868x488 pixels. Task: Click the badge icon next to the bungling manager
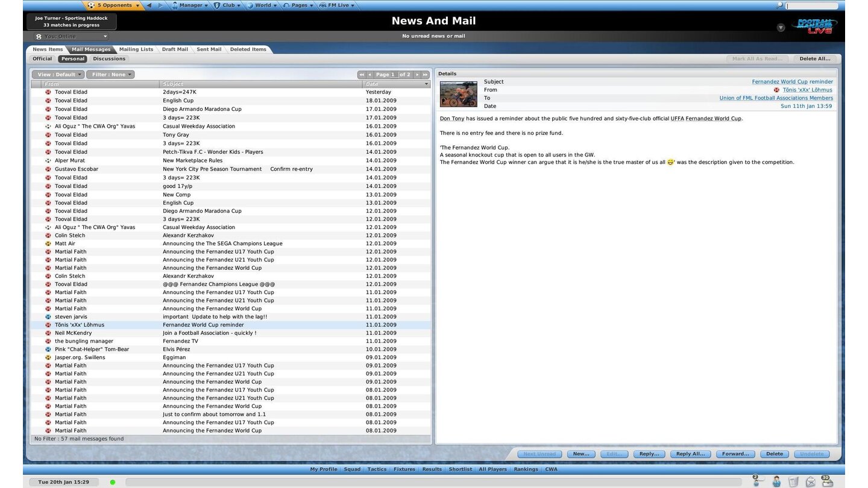[x=48, y=341]
